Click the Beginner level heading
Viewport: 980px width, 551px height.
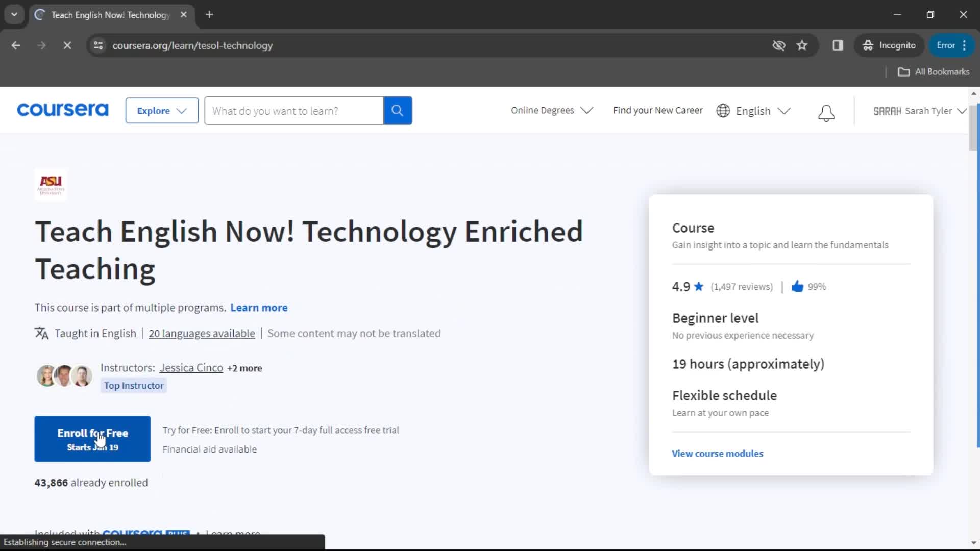[x=715, y=318]
